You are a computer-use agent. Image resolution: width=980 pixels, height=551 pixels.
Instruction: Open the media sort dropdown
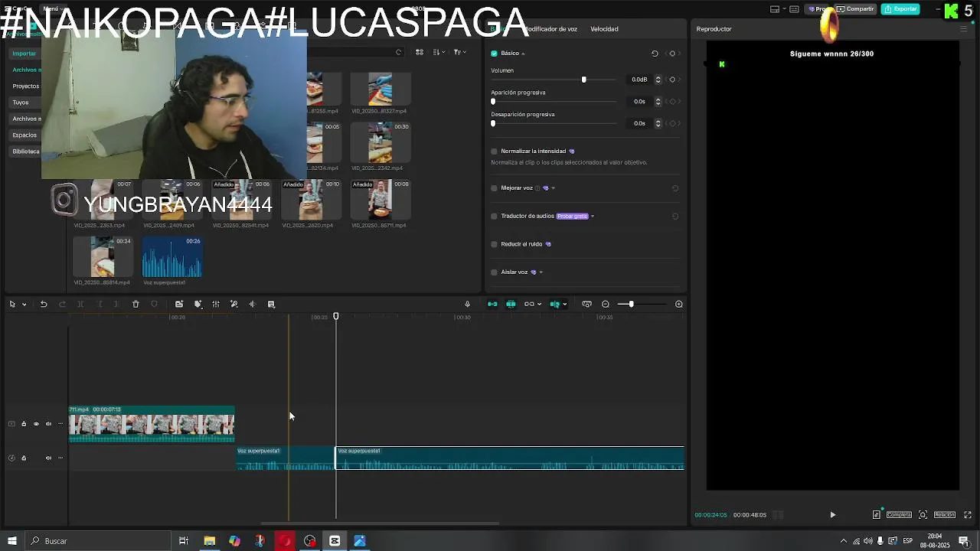click(439, 52)
